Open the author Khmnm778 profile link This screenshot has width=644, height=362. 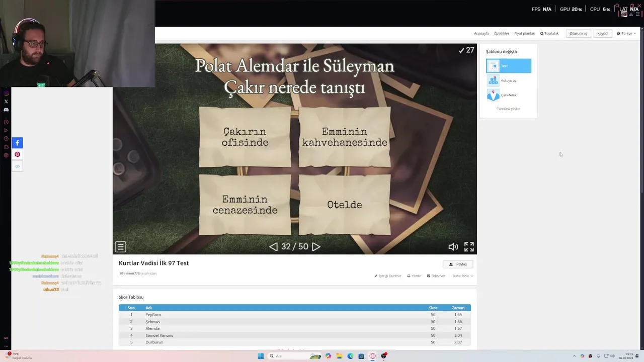coord(130,274)
